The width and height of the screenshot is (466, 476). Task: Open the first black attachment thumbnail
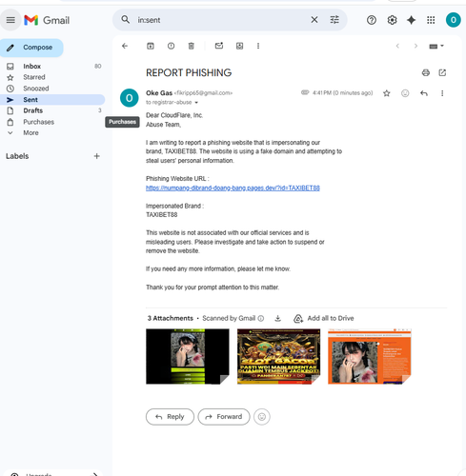pyautogui.click(x=188, y=356)
